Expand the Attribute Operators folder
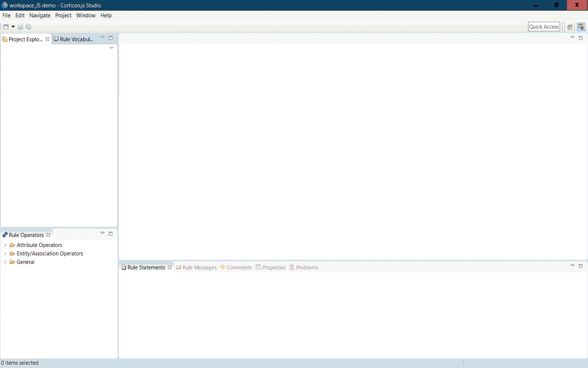Image resolution: width=588 pixels, height=368 pixels. (5, 245)
